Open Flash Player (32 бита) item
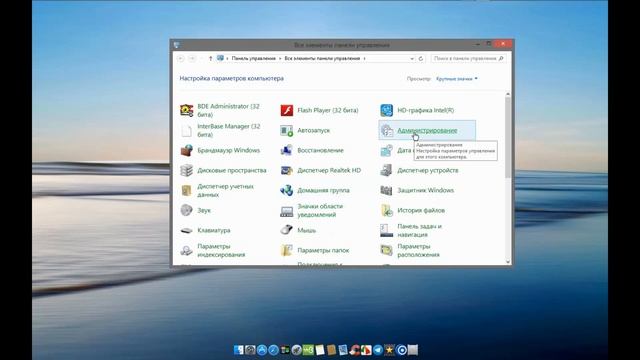The image size is (640, 360). point(320,110)
